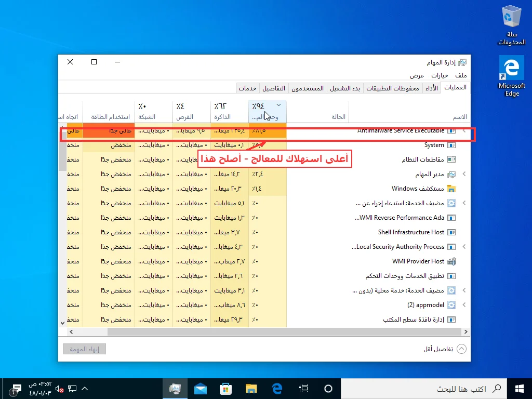Open the Microsoft Edge desktop shortcut
This screenshot has height=399, width=532.
point(512,77)
